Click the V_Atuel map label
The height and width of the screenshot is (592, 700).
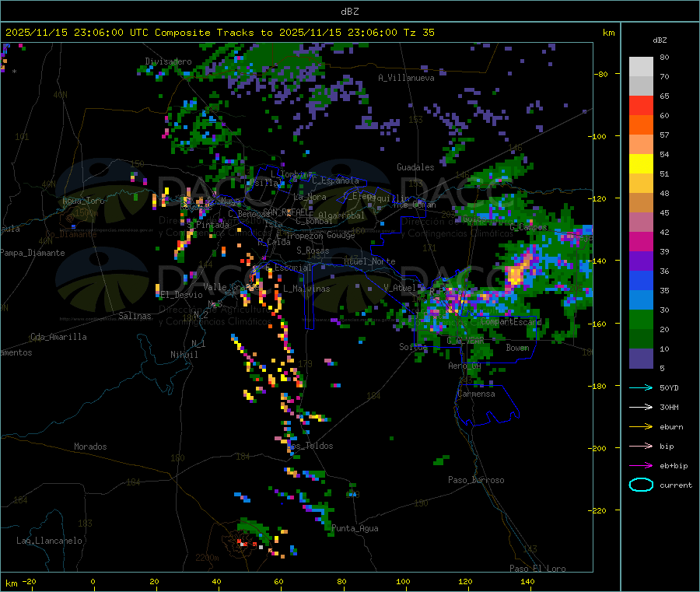(x=400, y=288)
